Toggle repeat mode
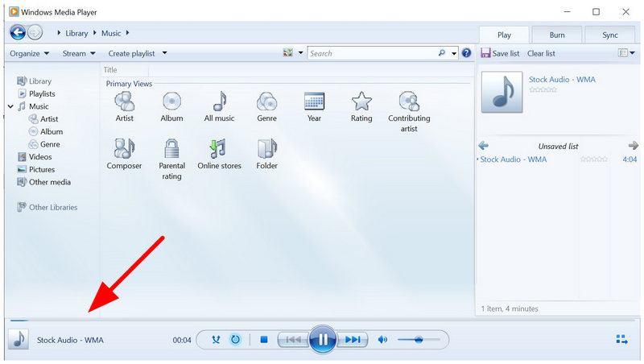This screenshot has width=644, height=364. point(235,340)
